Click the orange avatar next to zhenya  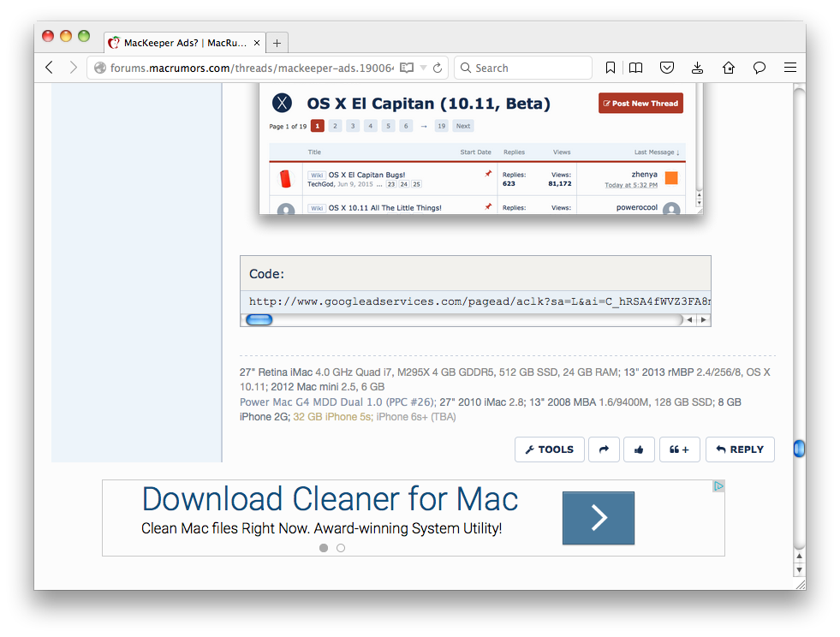point(671,178)
